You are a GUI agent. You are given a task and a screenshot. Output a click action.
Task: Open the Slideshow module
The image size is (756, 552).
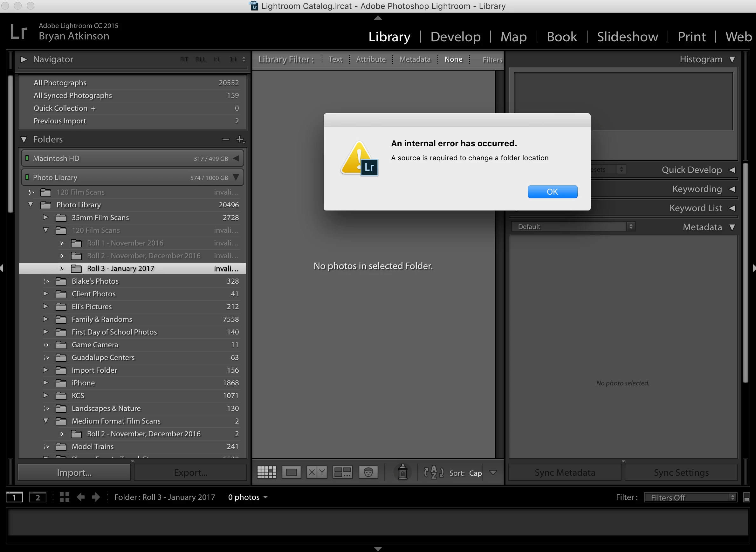click(627, 37)
